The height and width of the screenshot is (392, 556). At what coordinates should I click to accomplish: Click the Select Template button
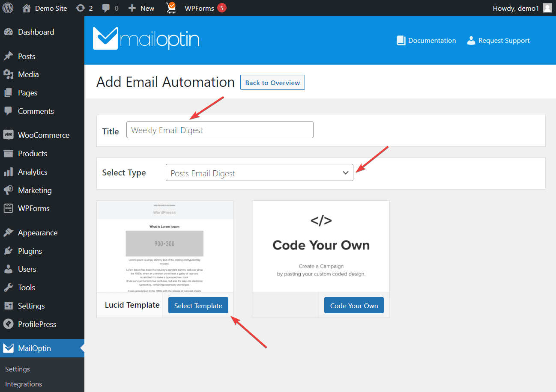(198, 306)
